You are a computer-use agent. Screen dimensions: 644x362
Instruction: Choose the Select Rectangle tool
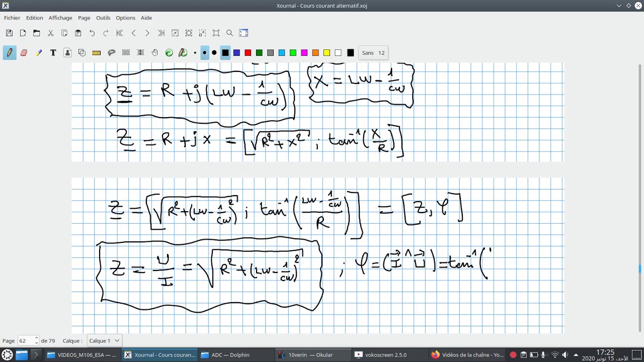[x=126, y=53]
